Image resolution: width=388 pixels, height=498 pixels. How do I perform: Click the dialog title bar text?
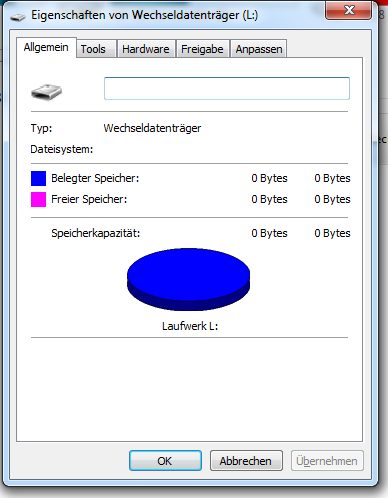click(x=145, y=15)
